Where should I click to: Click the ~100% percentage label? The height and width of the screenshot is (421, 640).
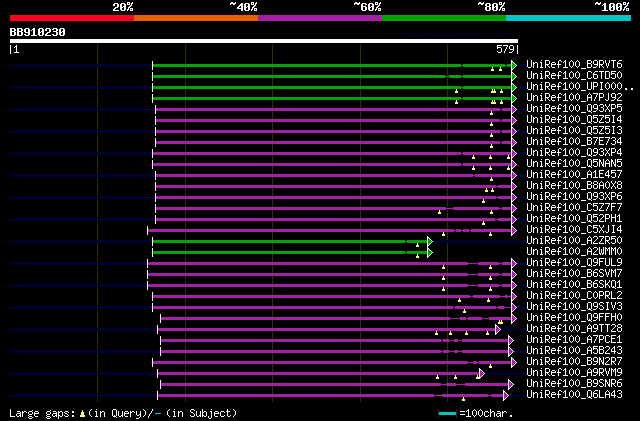click(612, 7)
